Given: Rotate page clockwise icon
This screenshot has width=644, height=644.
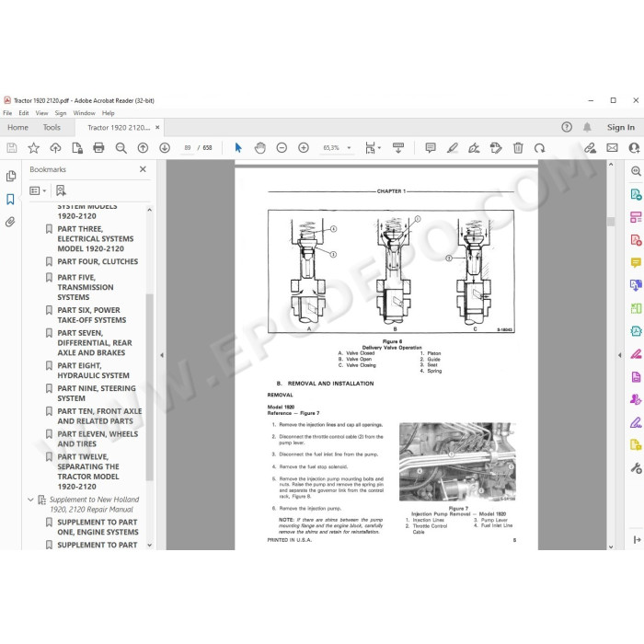Looking at the screenshot, I should (x=540, y=148).
